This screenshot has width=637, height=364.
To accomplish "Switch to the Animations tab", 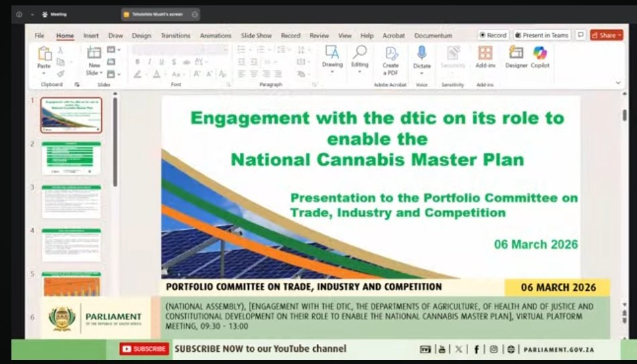I will point(215,36).
